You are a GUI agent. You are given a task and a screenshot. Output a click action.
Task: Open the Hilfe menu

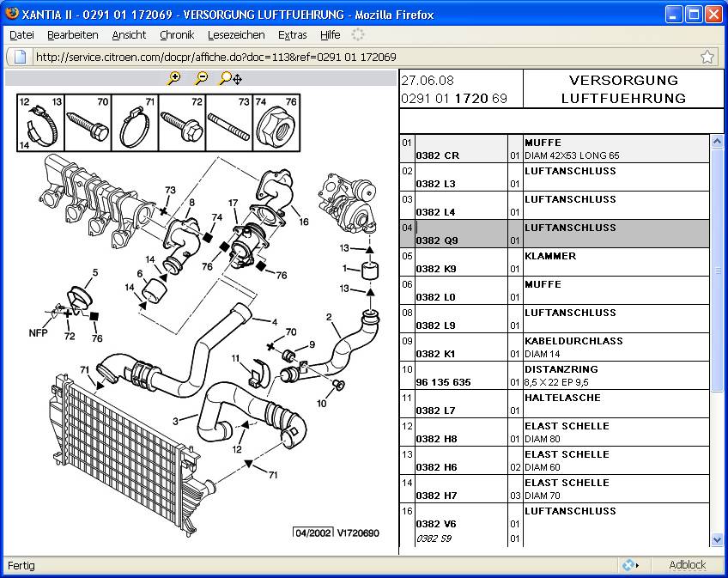(x=331, y=35)
